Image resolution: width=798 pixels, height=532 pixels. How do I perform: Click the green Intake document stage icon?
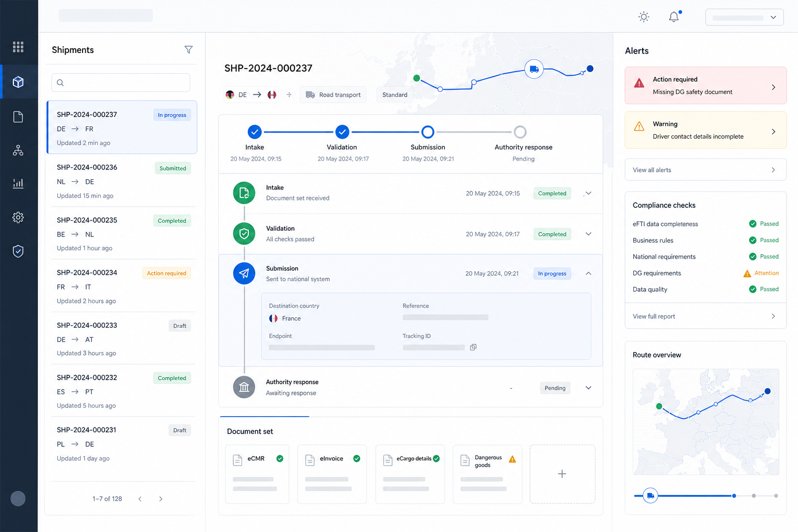point(244,193)
